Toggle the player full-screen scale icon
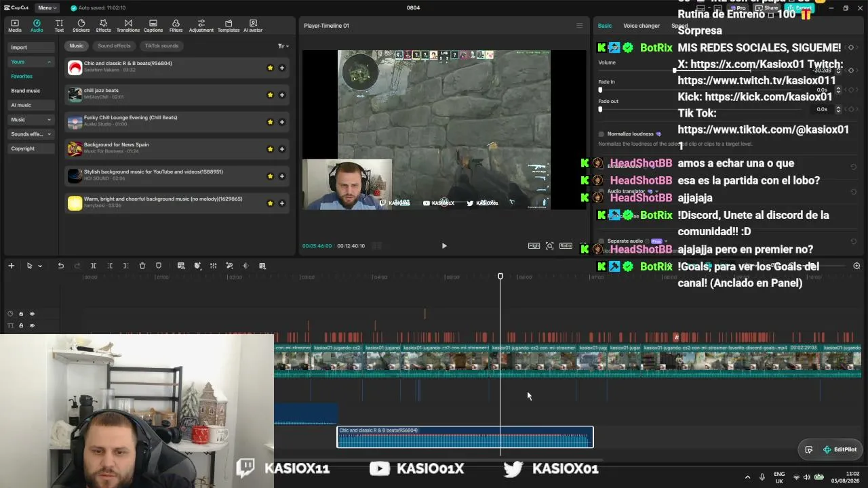Viewport: 868px width, 488px height. [x=550, y=246]
